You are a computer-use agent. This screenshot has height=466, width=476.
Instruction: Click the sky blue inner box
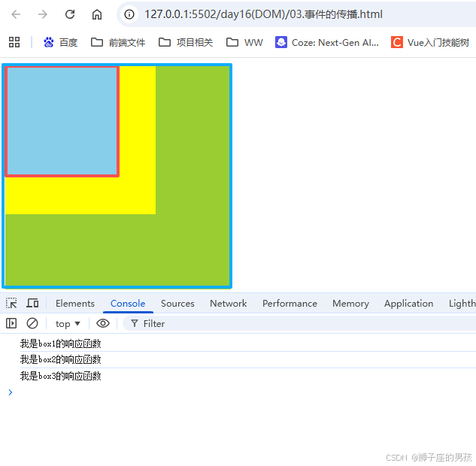[x=62, y=121]
